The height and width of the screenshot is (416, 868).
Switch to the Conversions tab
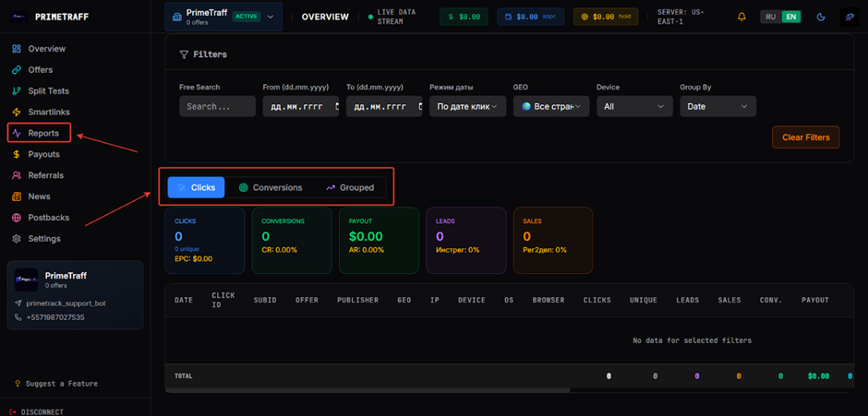pyautogui.click(x=271, y=187)
